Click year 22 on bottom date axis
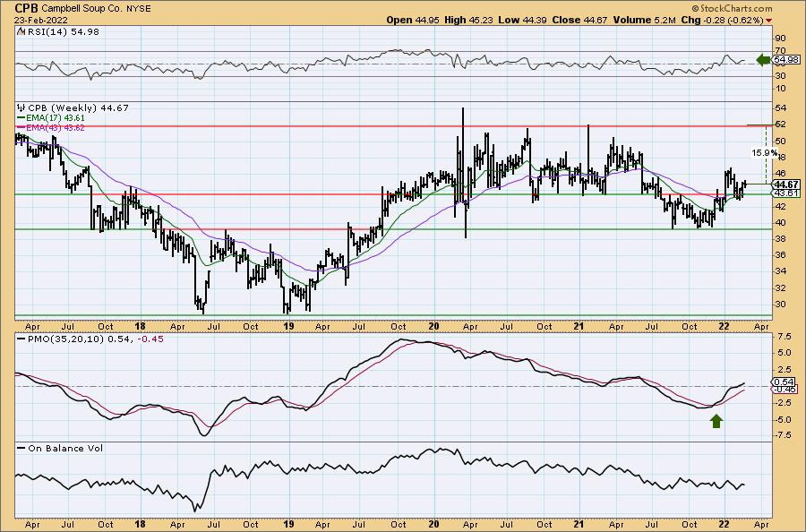 (724, 525)
